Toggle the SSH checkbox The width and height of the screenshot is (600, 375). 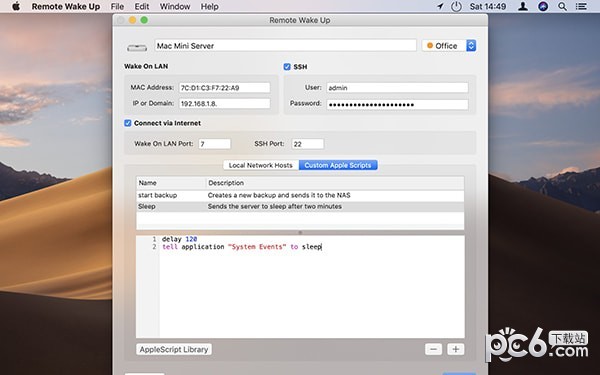pyautogui.click(x=287, y=67)
